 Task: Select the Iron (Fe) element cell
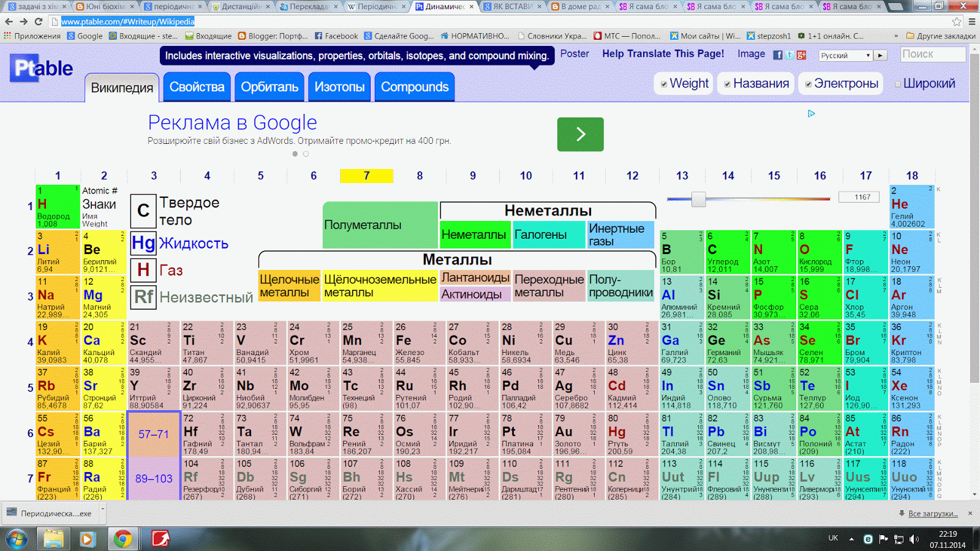click(x=418, y=343)
